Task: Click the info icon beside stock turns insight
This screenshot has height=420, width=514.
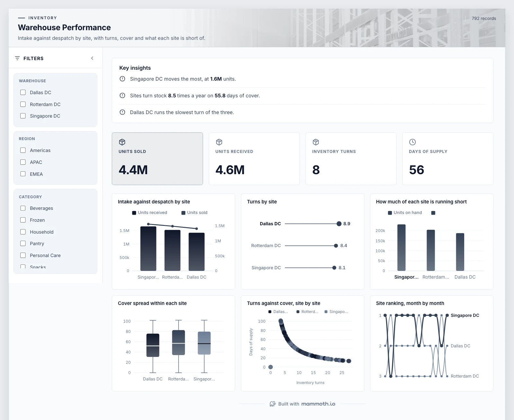Action: tap(122, 95)
